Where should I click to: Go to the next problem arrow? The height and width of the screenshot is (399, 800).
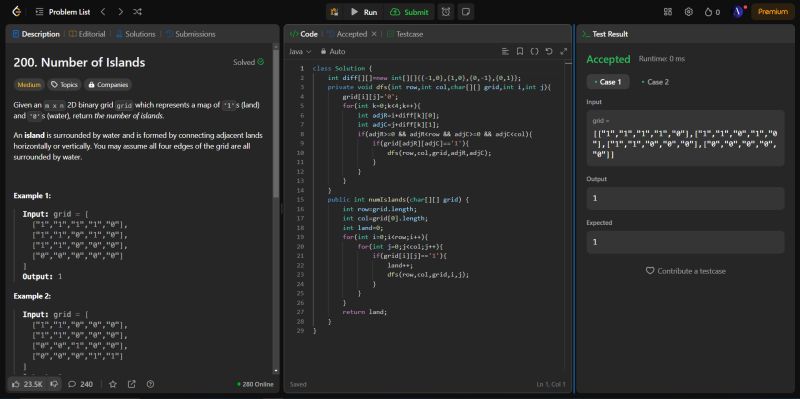coord(120,12)
